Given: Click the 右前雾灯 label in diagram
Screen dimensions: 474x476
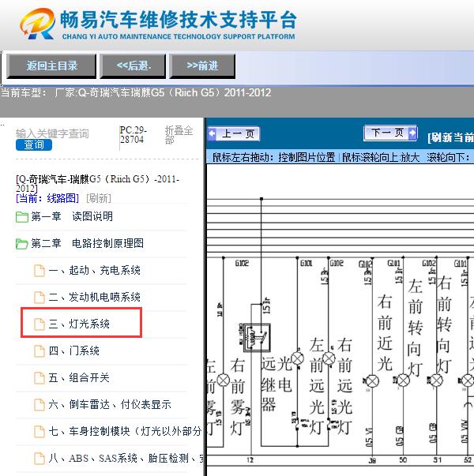Looking at the screenshot, I should click(x=237, y=396).
